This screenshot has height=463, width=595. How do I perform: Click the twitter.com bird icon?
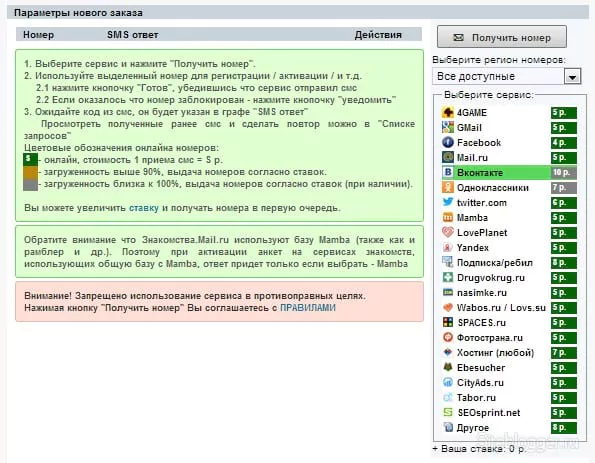pyautogui.click(x=448, y=202)
